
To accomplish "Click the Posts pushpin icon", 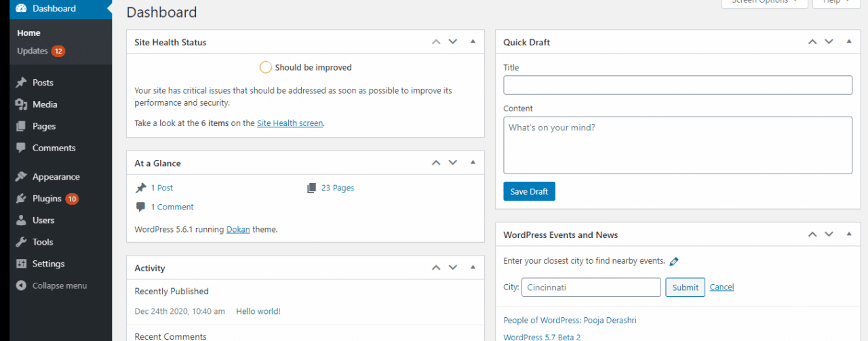I will [x=21, y=83].
